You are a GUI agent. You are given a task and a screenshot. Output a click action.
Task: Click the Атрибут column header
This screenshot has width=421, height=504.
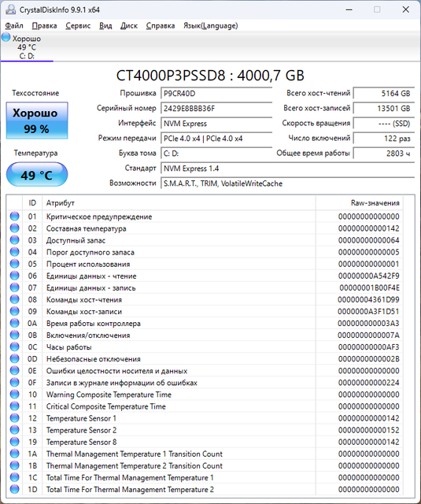(179, 203)
